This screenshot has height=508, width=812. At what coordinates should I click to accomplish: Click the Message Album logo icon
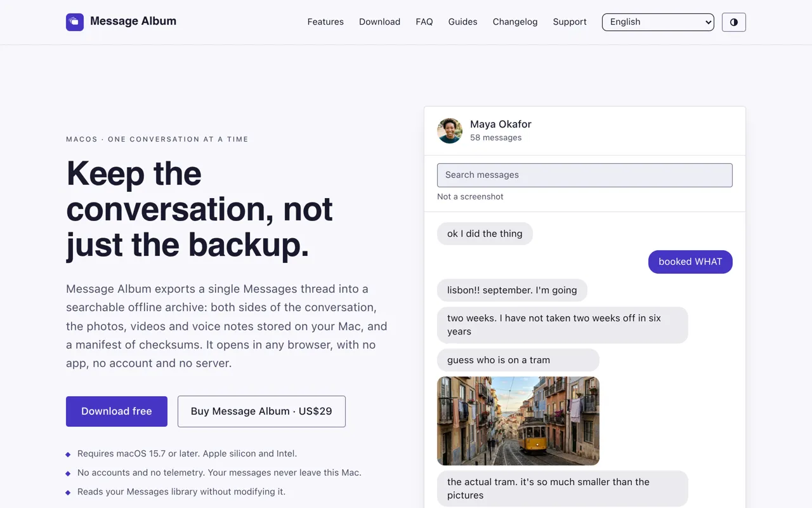(x=75, y=22)
